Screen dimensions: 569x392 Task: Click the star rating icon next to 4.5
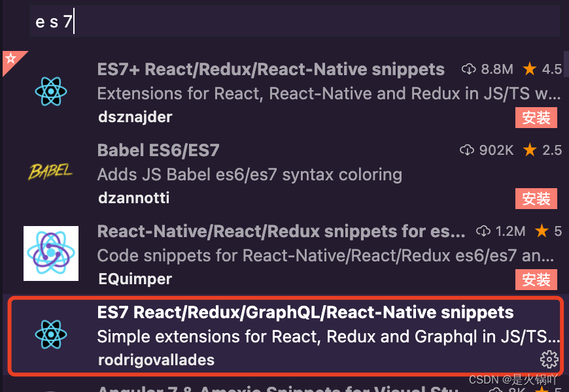[529, 69]
